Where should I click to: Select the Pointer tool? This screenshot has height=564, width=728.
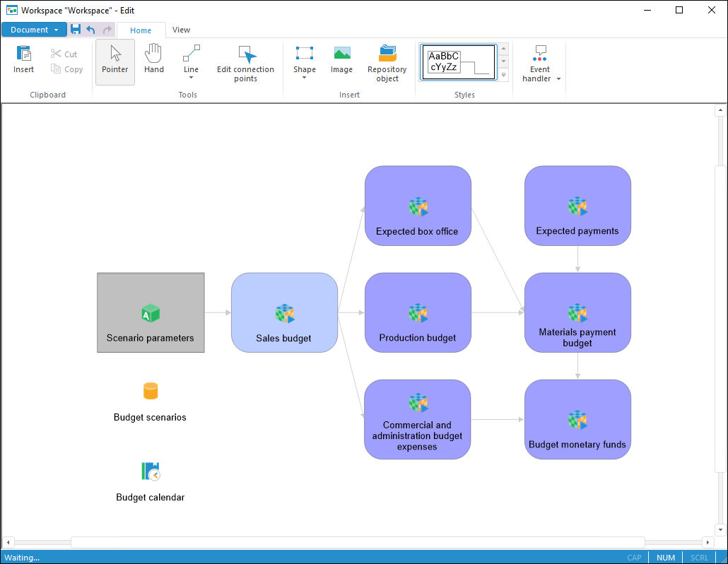(x=115, y=61)
